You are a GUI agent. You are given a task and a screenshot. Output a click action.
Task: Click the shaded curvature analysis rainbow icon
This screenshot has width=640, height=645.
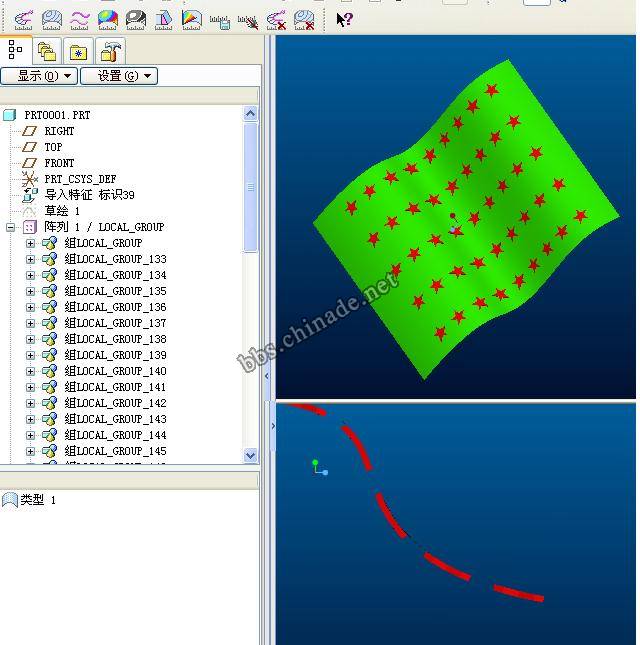click(x=108, y=18)
